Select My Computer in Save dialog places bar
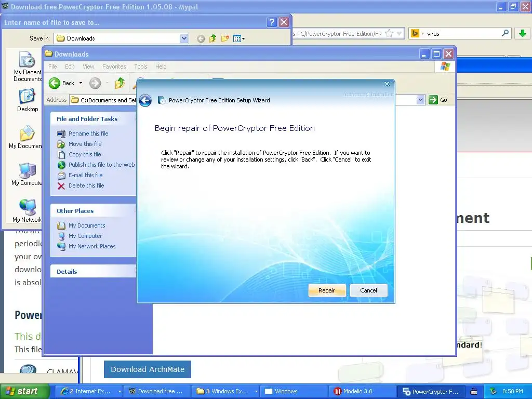 click(x=27, y=175)
